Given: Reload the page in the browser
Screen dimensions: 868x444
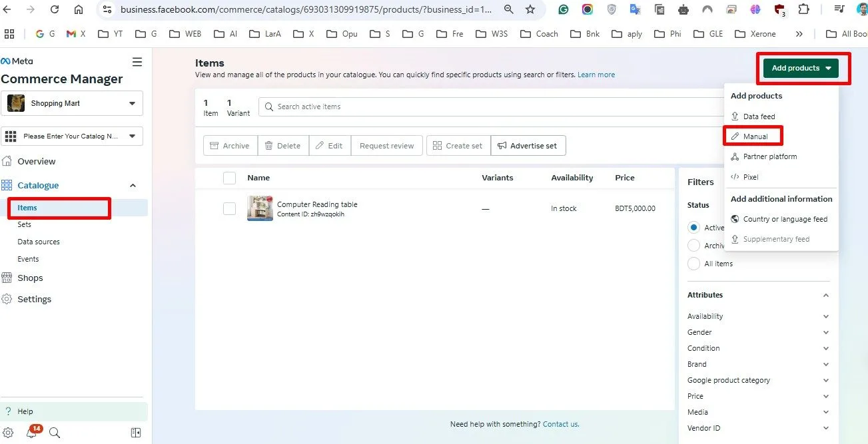Looking at the screenshot, I should click(x=55, y=9).
